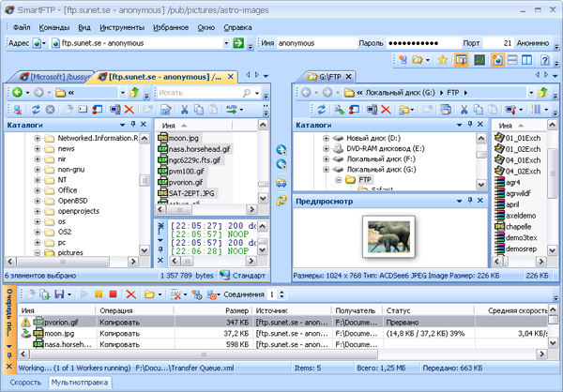The image size is (563, 392).
Task: Click the yellow Favorites star icon
Action: point(442,60)
